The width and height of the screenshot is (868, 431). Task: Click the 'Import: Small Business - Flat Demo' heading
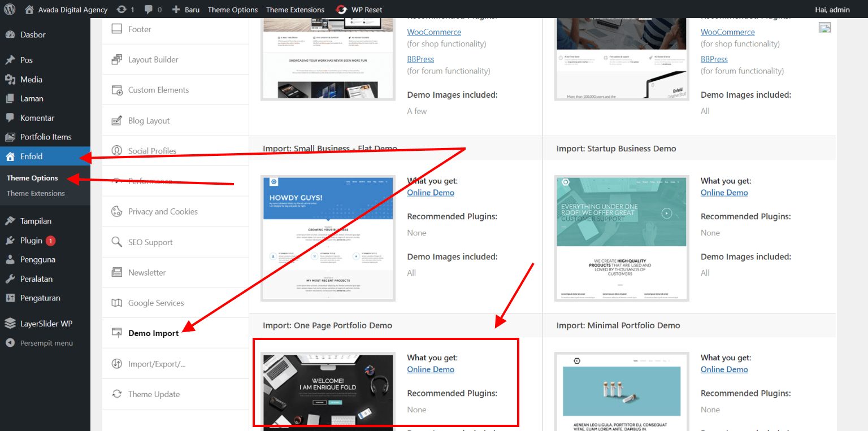(330, 149)
